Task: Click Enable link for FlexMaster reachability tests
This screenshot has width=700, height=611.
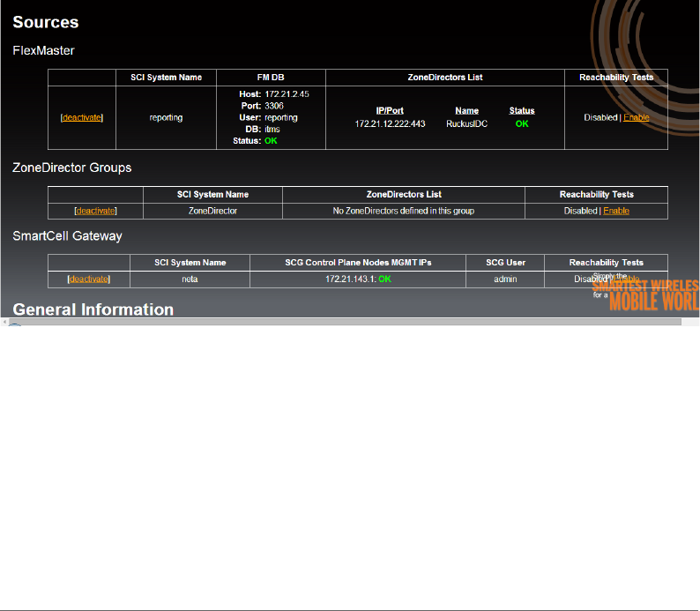Action: coord(636,117)
